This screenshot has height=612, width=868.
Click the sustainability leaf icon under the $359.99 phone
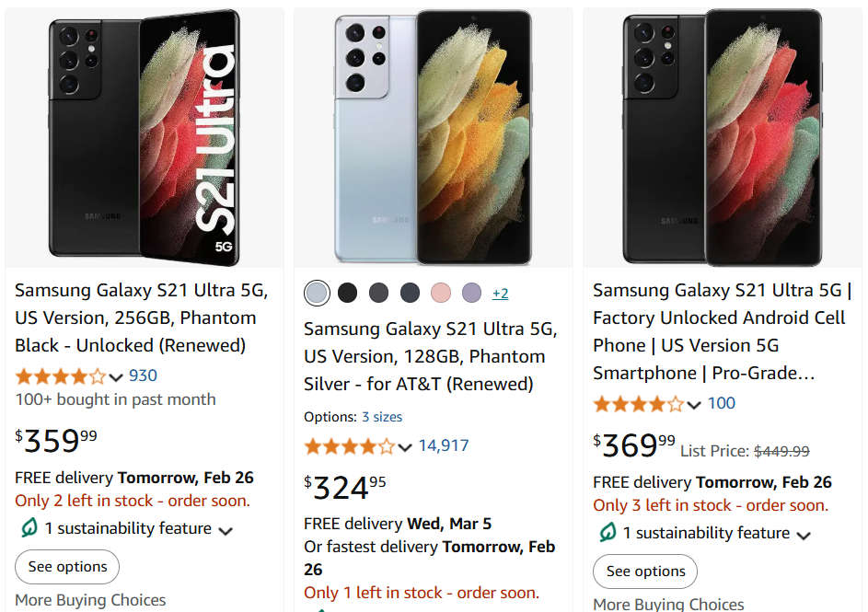coord(28,528)
